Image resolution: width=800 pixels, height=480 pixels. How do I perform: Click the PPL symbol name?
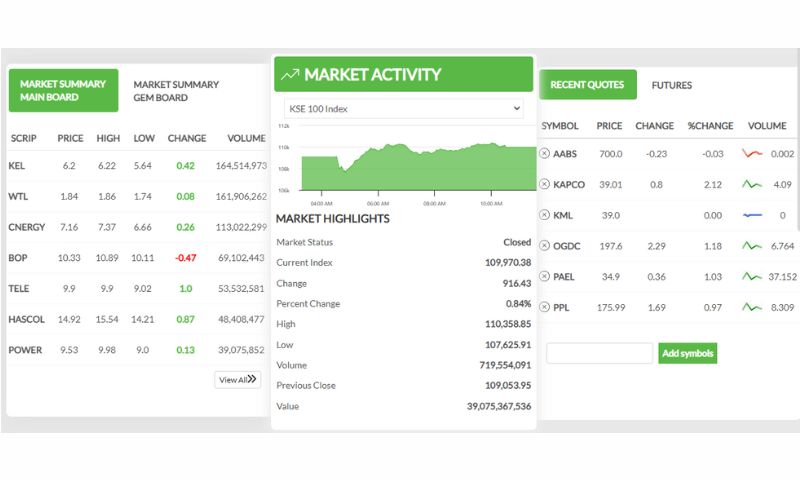pyautogui.click(x=561, y=307)
